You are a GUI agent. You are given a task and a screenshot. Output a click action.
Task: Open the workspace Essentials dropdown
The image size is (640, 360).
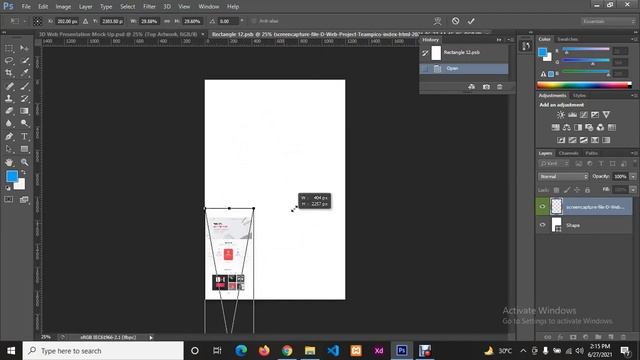609,21
